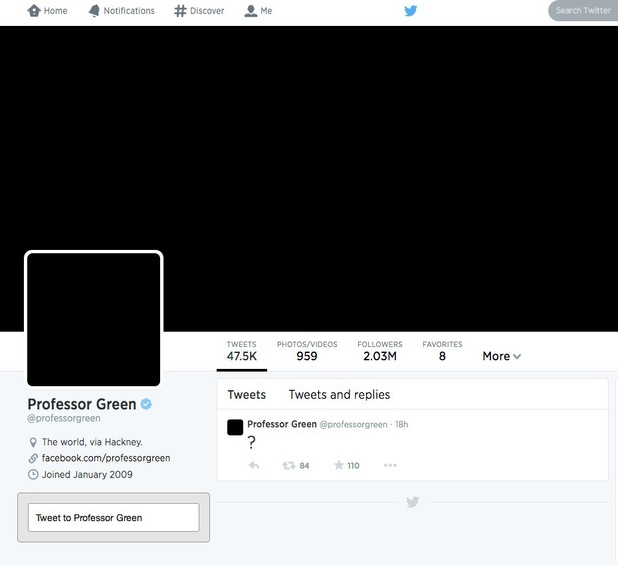Open the Me menu label
Image resolution: width=618 pixels, height=565 pixels.
(x=266, y=11)
